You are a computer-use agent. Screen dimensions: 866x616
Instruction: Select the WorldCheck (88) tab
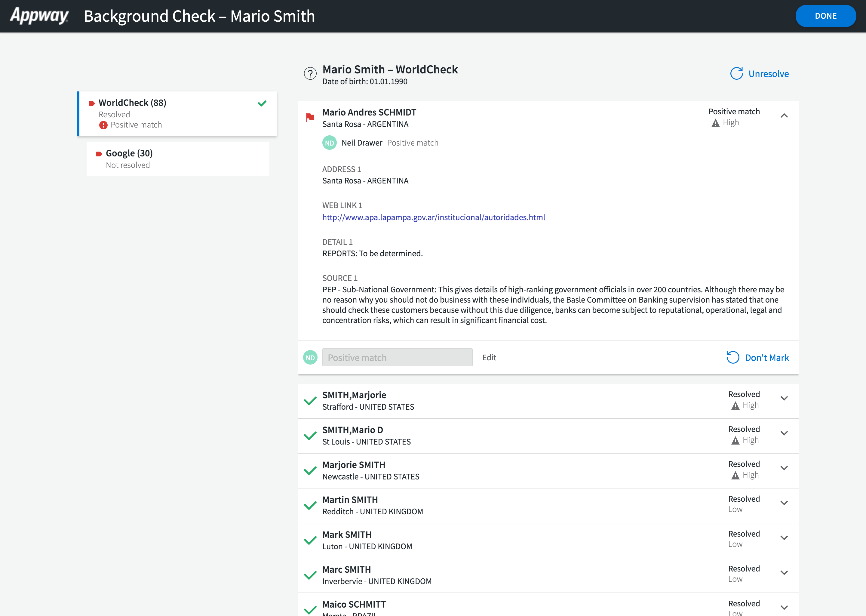click(x=177, y=113)
